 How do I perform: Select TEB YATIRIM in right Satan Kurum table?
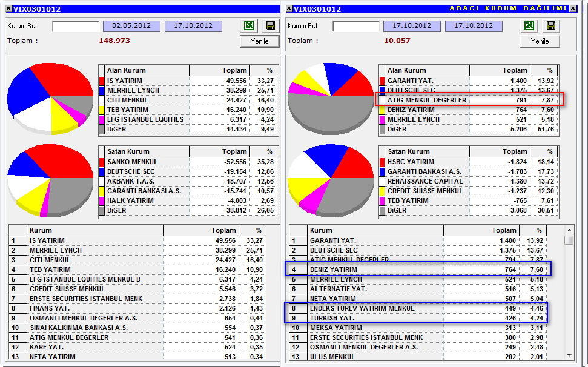point(469,201)
